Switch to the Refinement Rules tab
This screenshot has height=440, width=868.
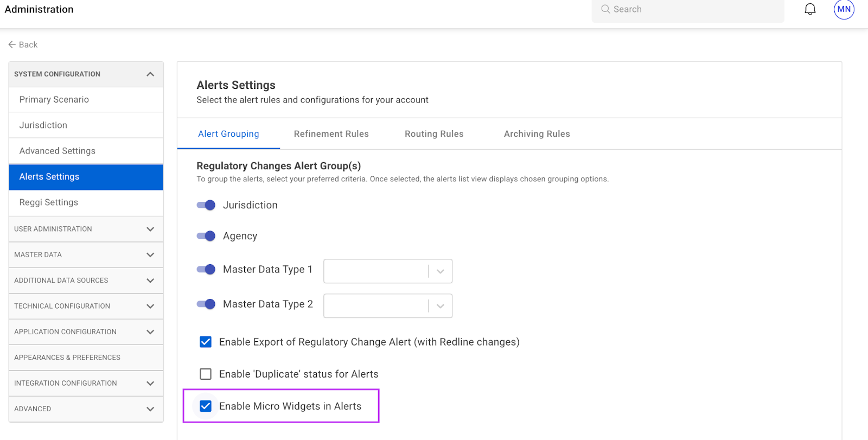click(331, 134)
